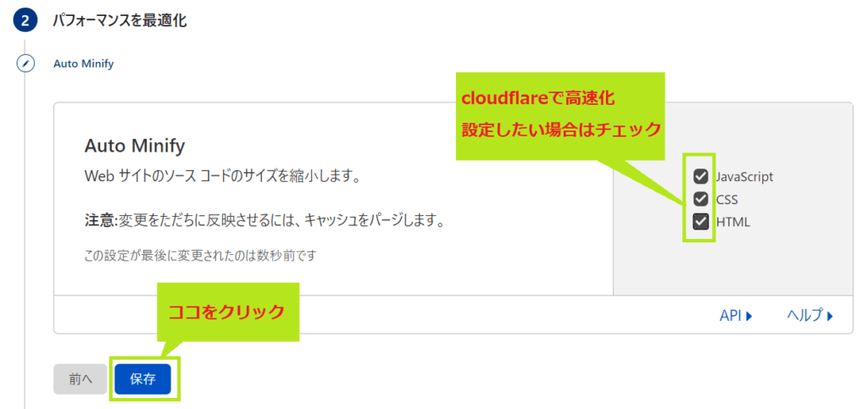Image resolution: width=868 pixels, height=409 pixels.
Task: Click the pencil edit icon beside Auto Minify
Action: pyautogui.click(x=25, y=64)
